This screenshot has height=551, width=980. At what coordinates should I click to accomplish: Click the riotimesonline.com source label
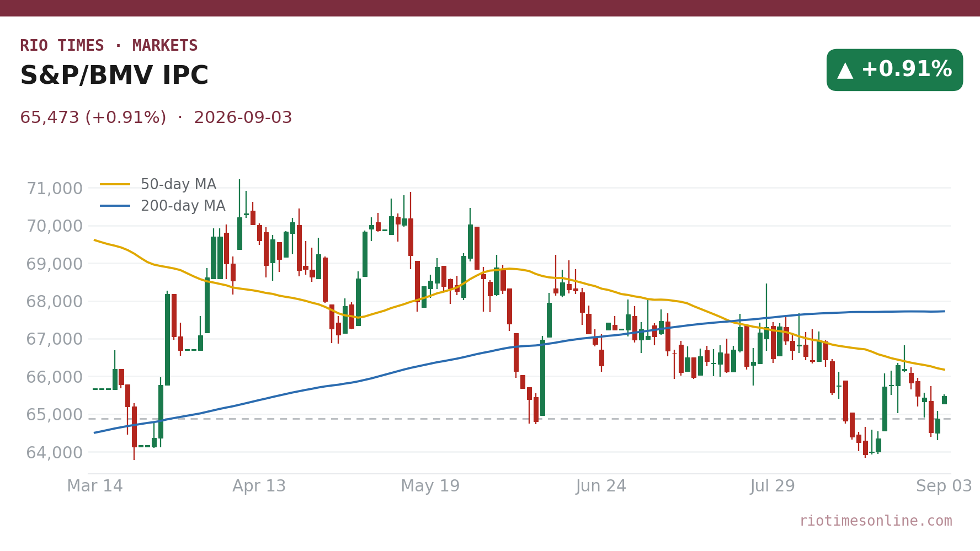[x=876, y=521]
